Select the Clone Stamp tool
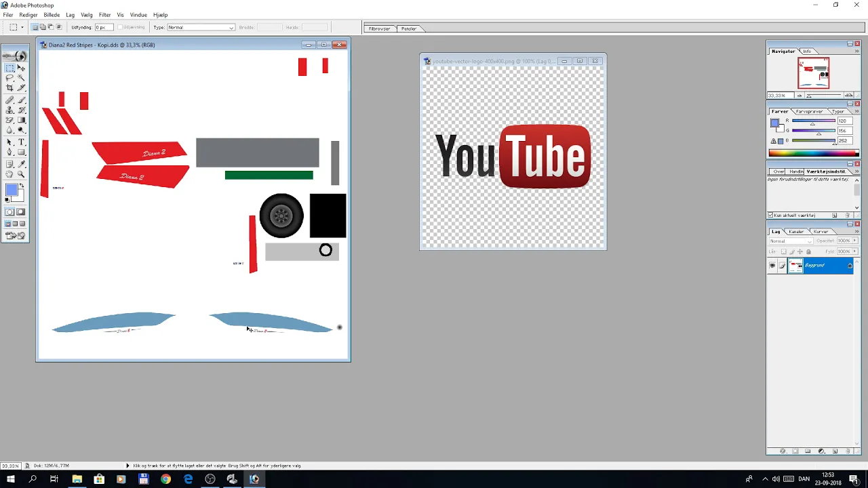Image resolution: width=868 pixels, height=488 pixels. tap(9, 110)
